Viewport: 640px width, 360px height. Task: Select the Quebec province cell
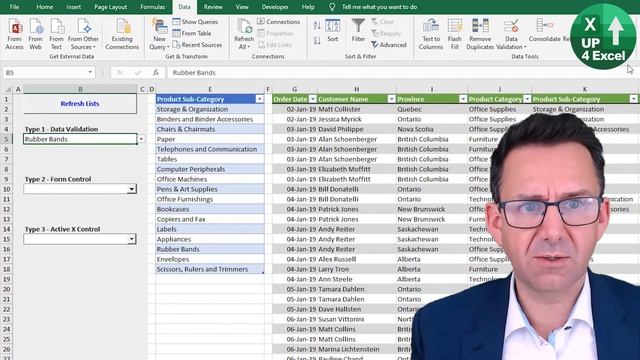tap(431, 109)
